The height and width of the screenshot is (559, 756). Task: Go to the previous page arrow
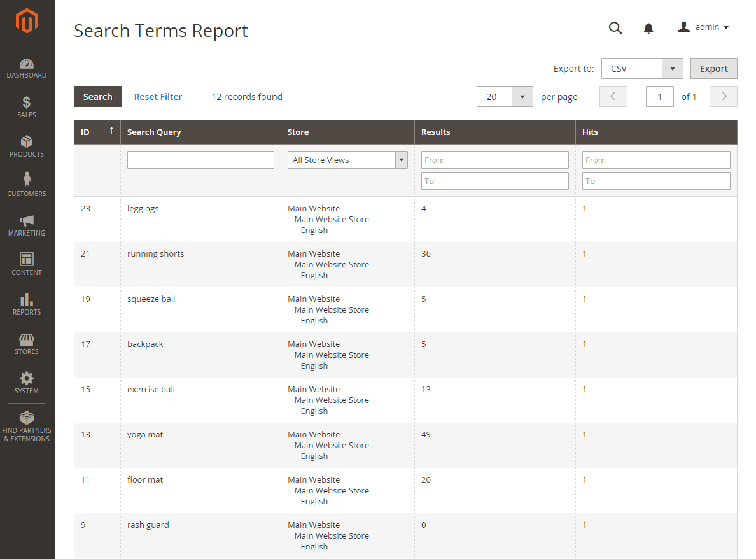(x=613, y=97)
